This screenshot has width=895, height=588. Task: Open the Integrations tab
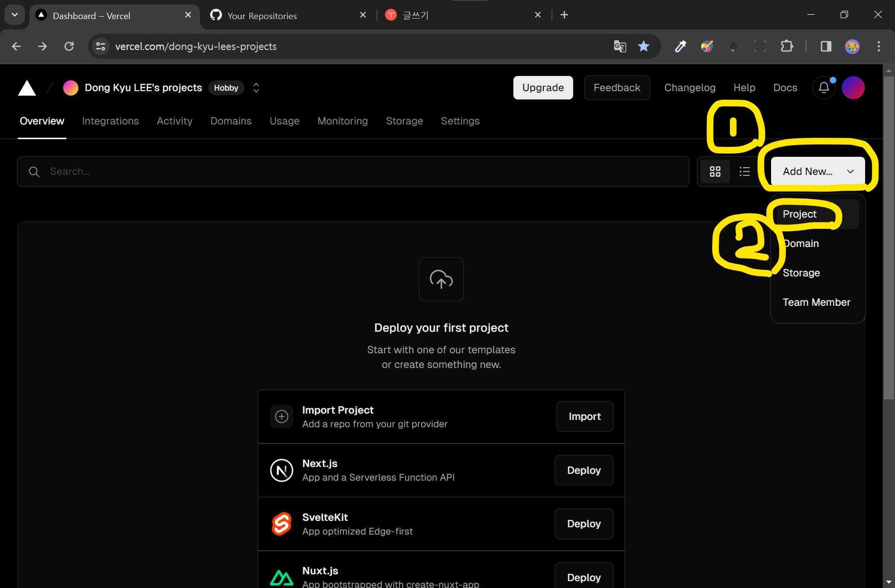[x=111, y=121]
